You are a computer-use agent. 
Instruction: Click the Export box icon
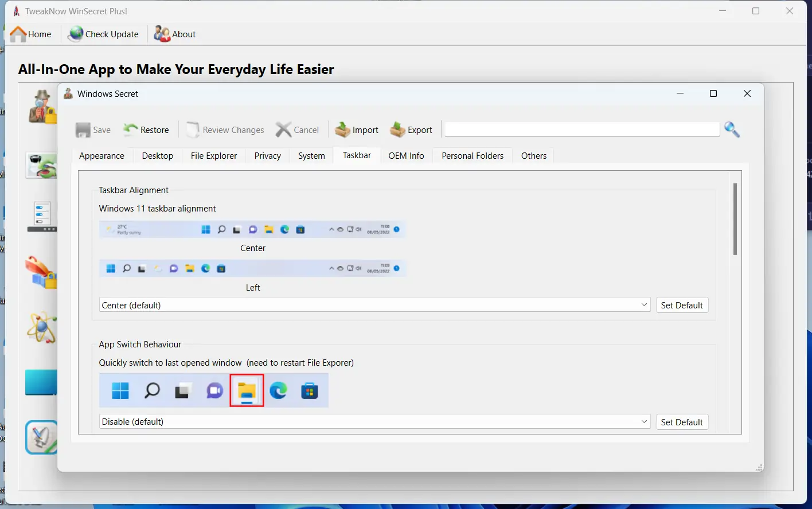[x=397, y=130]
